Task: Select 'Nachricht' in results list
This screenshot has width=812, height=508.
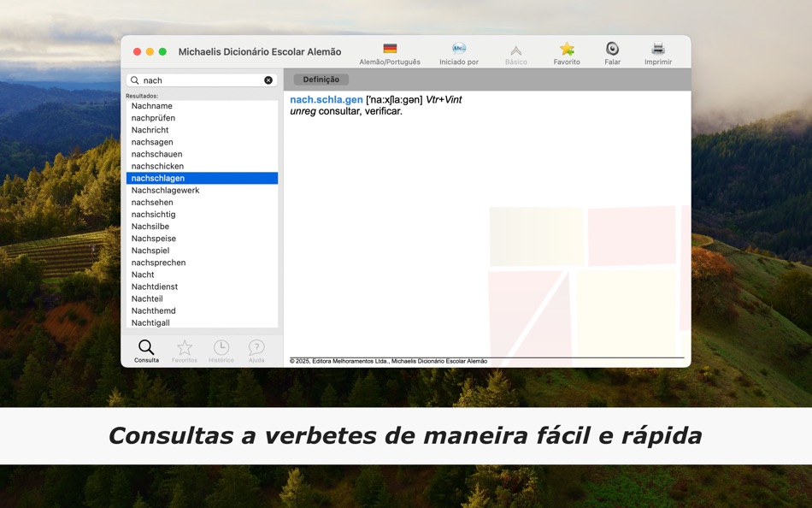Action: pos(202,130)
